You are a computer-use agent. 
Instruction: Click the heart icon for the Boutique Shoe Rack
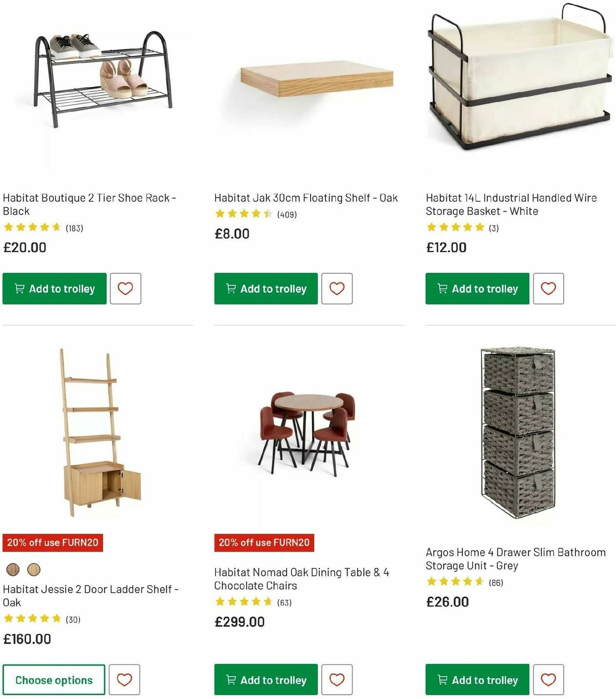[126, 289]
